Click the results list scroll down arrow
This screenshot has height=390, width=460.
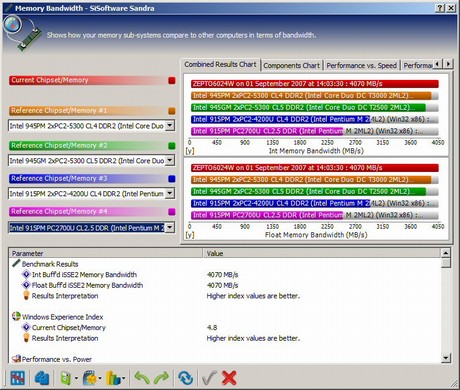[446, 358]
